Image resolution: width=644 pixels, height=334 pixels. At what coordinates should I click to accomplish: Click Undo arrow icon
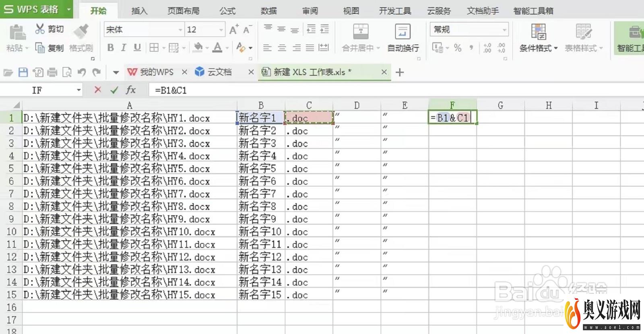82,72
